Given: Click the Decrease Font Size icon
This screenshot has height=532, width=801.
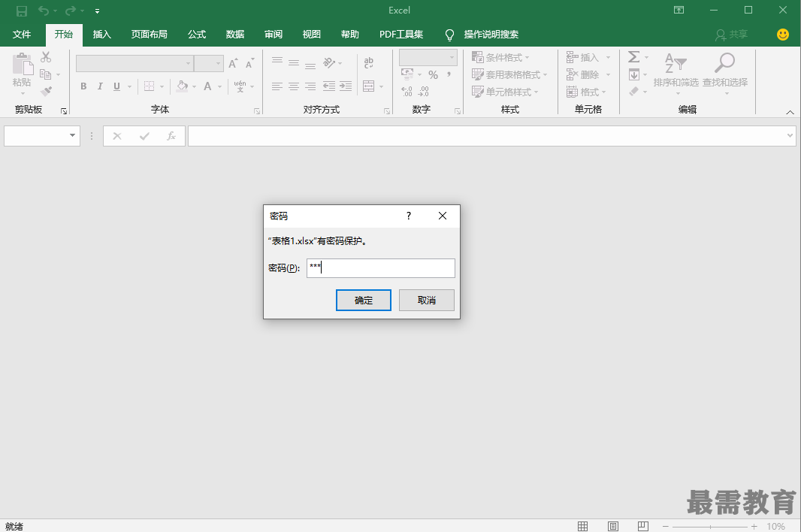Looking at the screenshot, I should (249, 64).
